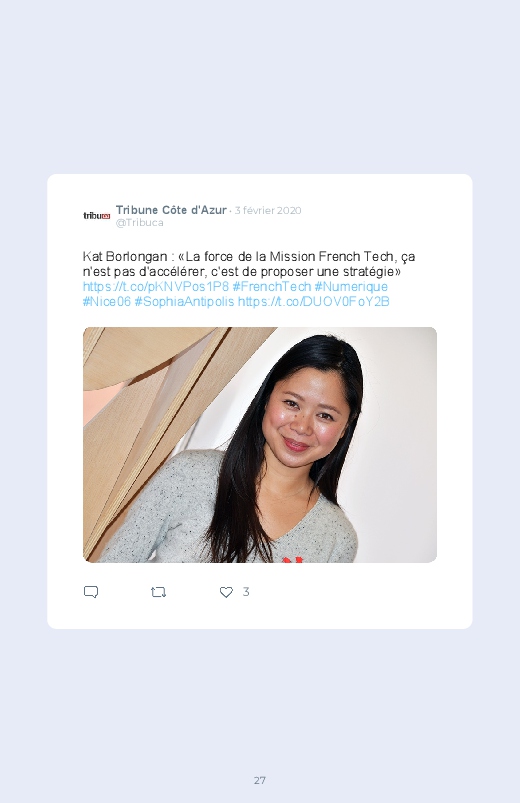520x803 pixels.
Task: Like the tweet with the heart icon
Action: 226,592
